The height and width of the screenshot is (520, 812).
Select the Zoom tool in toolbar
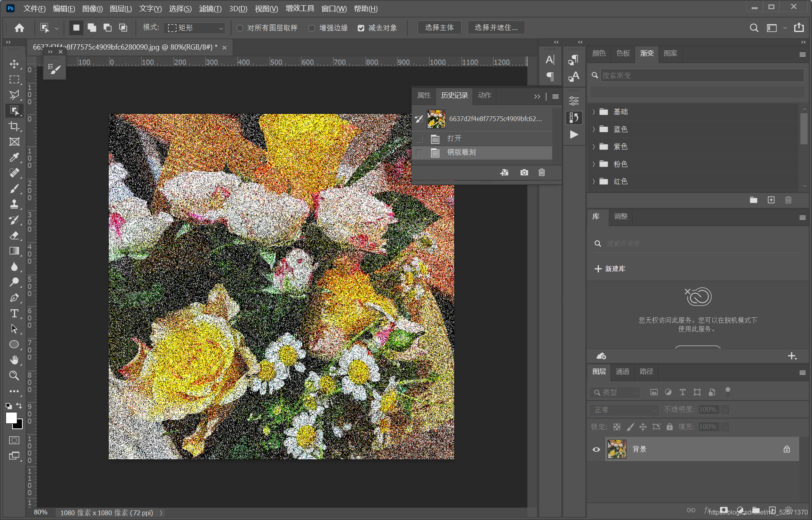tap(14, 375)
